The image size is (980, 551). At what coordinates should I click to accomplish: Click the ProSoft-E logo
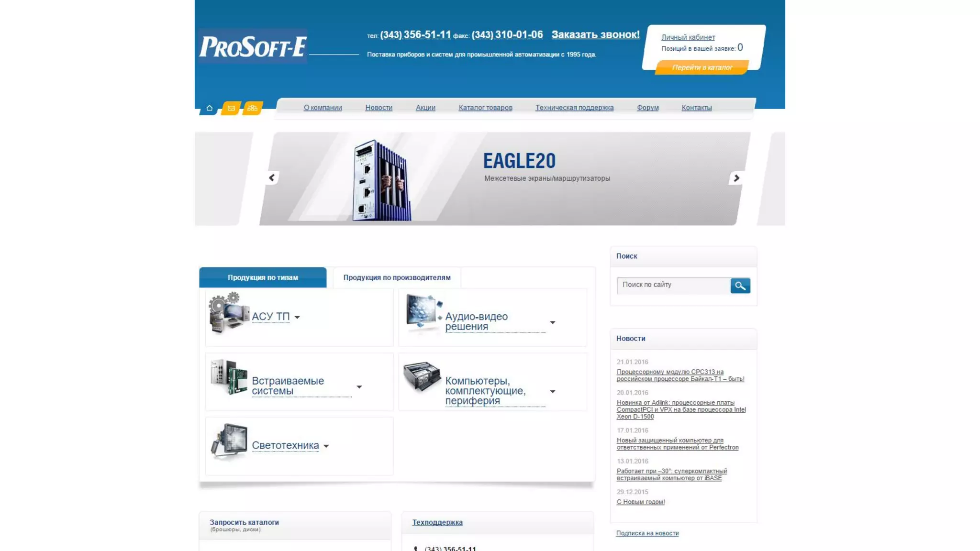coord(253,47)
